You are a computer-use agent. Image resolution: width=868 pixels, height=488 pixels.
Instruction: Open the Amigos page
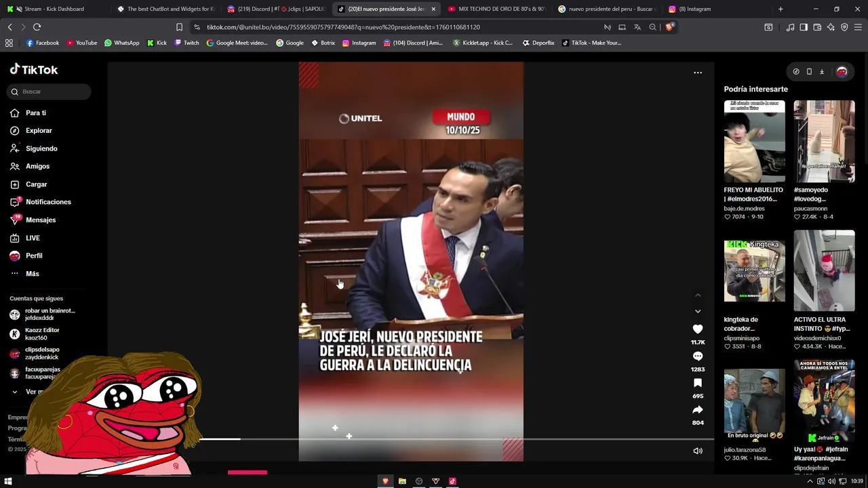29,166
